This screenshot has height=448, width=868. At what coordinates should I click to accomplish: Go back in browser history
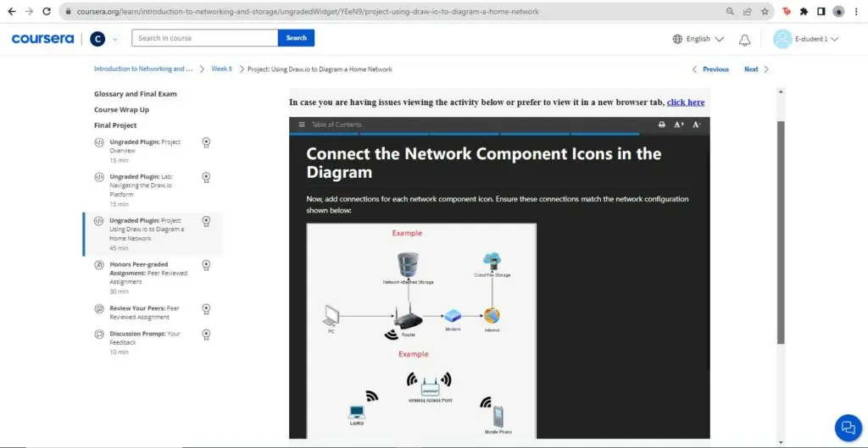pos(12,11)
